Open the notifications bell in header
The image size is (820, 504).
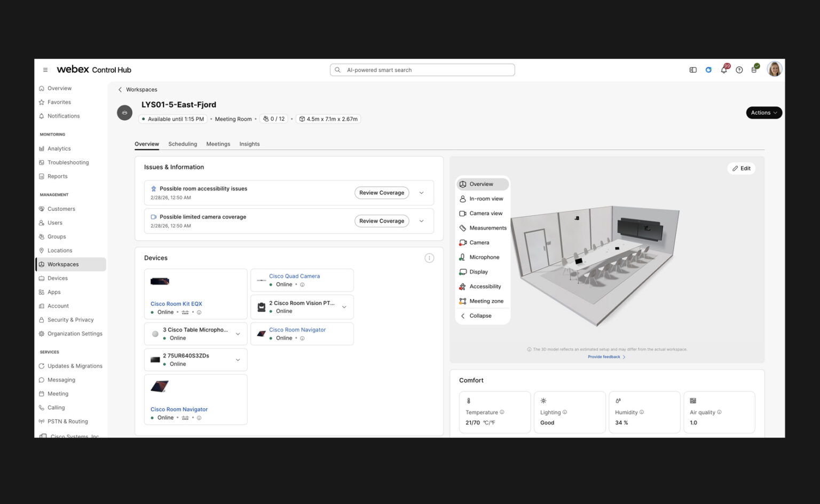[724, 70]
